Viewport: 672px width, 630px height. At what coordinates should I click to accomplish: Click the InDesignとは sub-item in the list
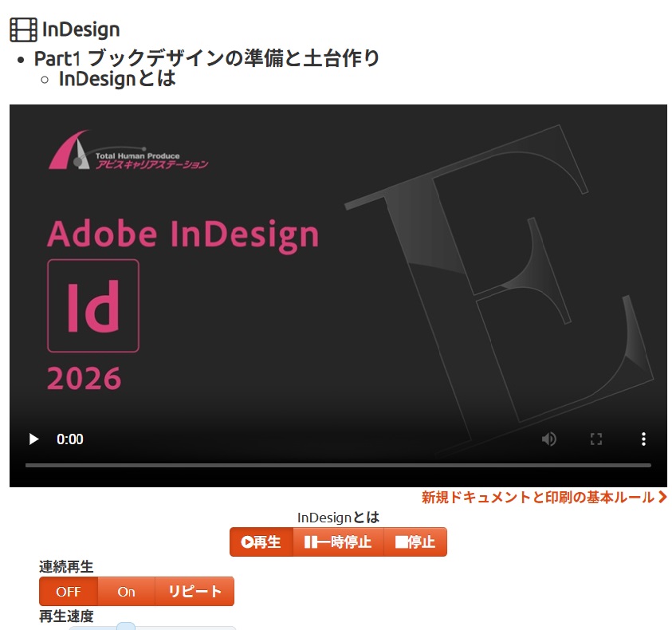[x=117, y=79]
